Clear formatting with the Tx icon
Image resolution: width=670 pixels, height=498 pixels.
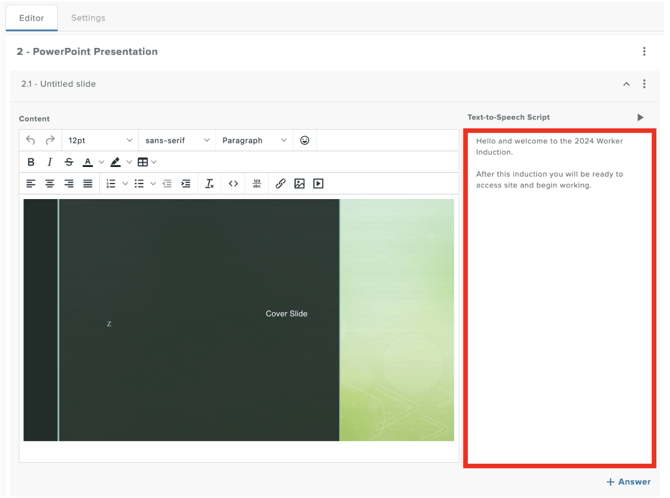point(209,184)
